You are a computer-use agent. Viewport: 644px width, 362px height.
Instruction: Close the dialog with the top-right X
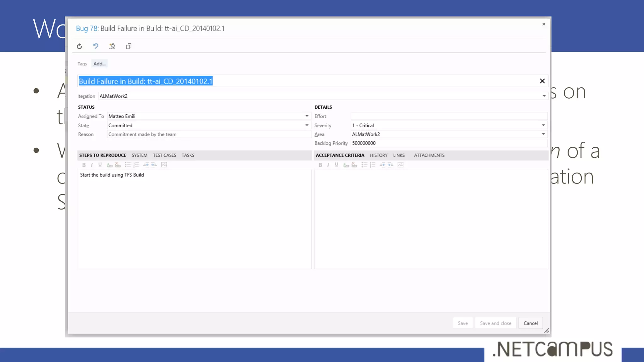544,24
